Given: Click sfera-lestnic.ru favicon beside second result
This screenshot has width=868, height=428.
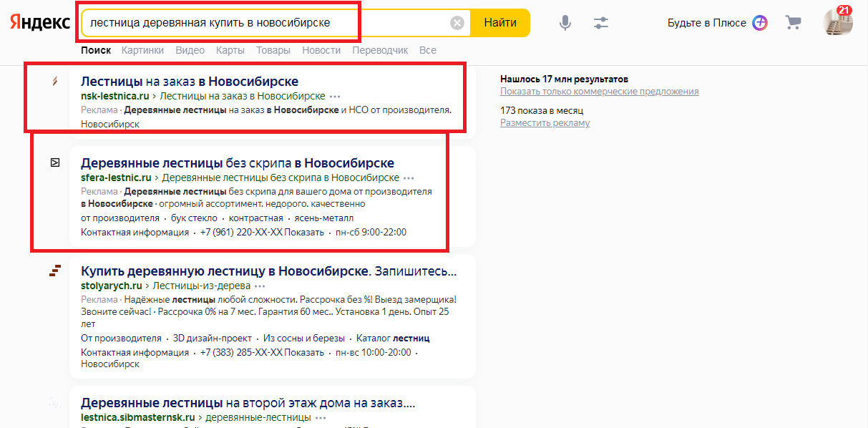Looking at the screenshot, I should [x=55, y=162].
